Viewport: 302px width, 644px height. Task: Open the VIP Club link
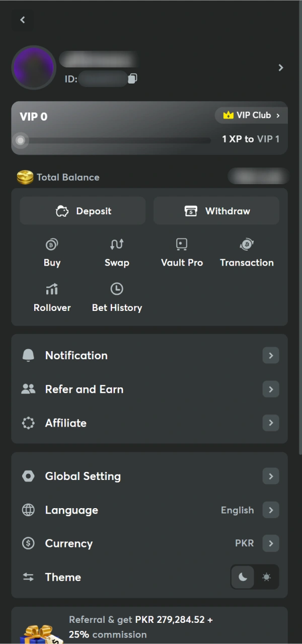251,115
